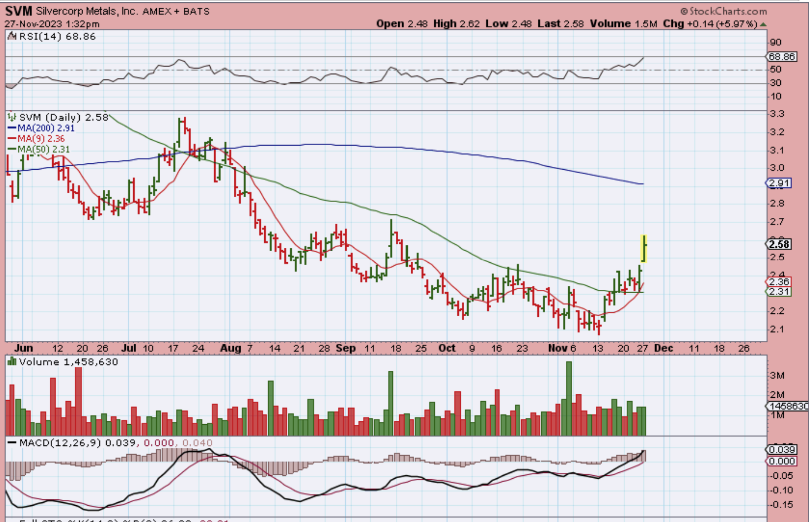The image size is (812, 522).
Task: Click the 3M volume axis label
Action: (777, 376)
